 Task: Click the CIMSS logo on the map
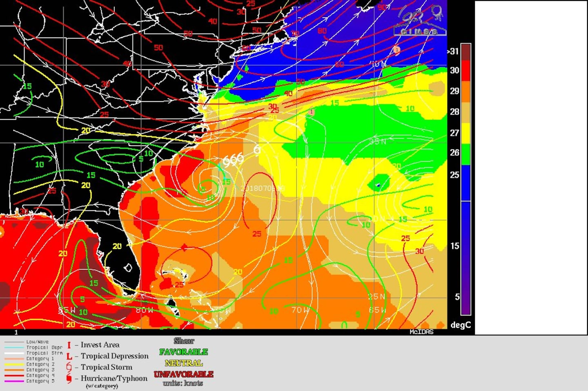point(420,21)
